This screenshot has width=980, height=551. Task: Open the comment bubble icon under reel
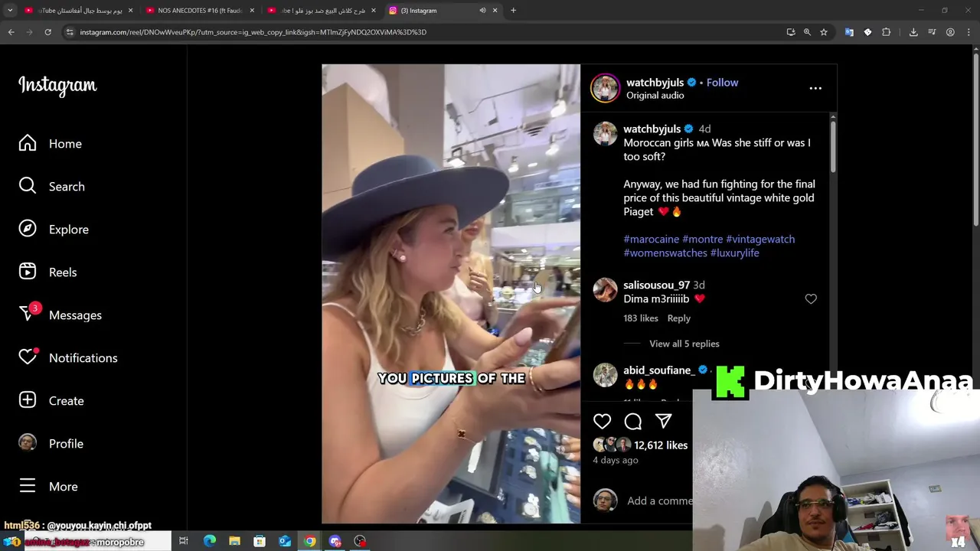[x=632, y=422]
